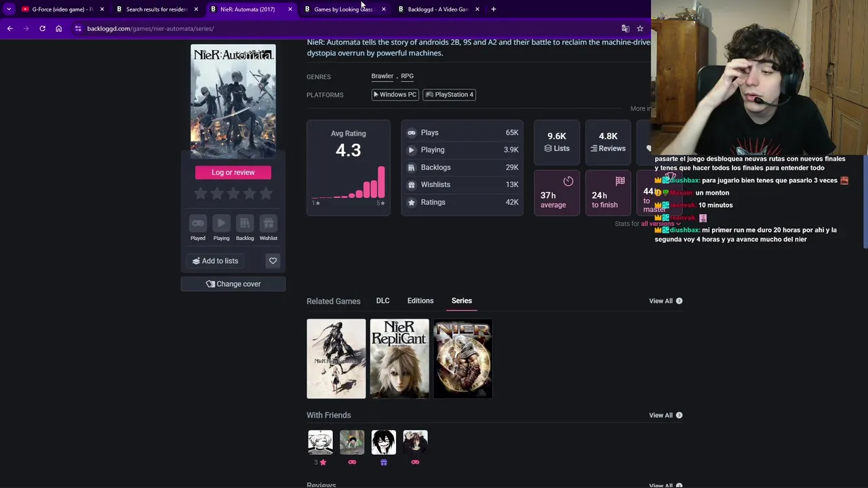Image resolution: width=868 pixels, height=488 pixels.
Task: Select the PlayStation 4 platform tag
Action: click(450, 95)
